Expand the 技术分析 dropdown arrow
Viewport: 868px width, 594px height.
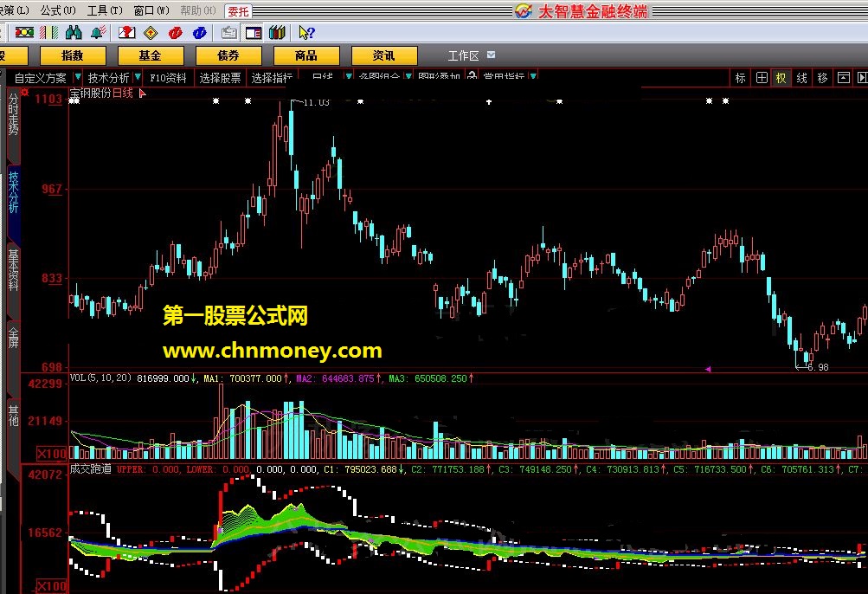coord(138,76)
